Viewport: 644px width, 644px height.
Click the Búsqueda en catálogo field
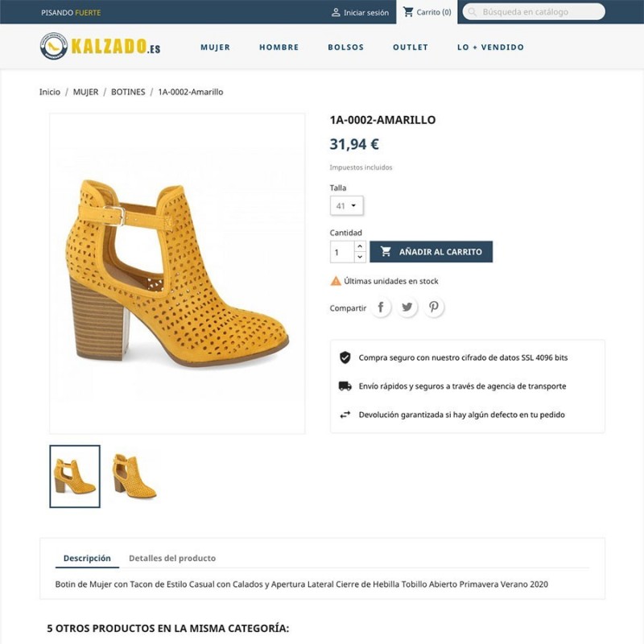(534, 12)
